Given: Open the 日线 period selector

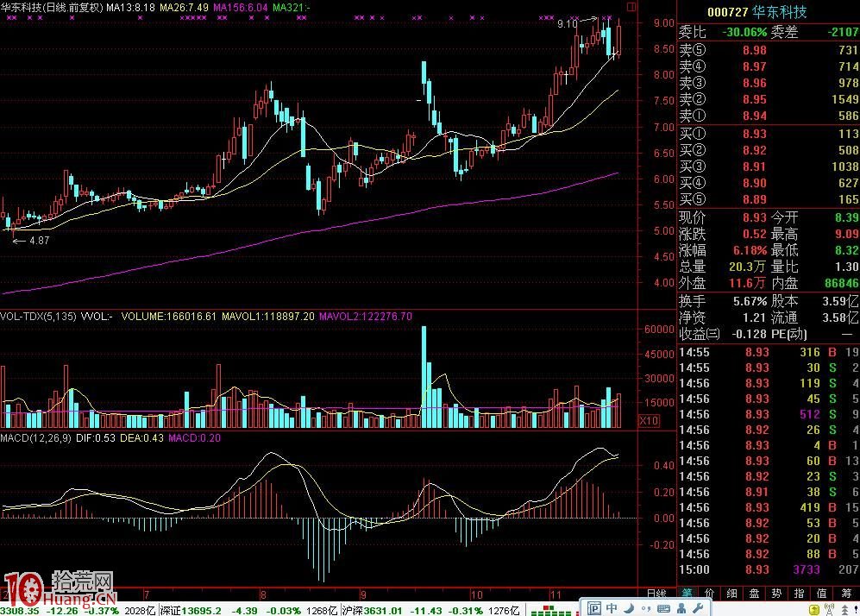Looking at the screenshot, I should 656,594.
